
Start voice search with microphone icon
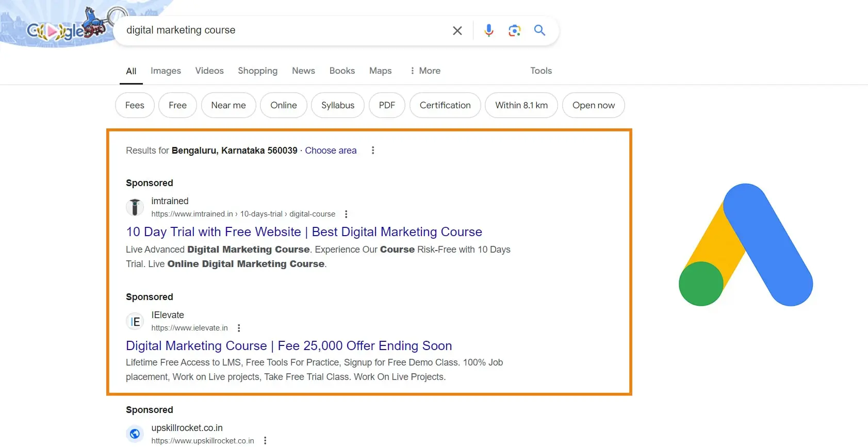click(488, 30)
